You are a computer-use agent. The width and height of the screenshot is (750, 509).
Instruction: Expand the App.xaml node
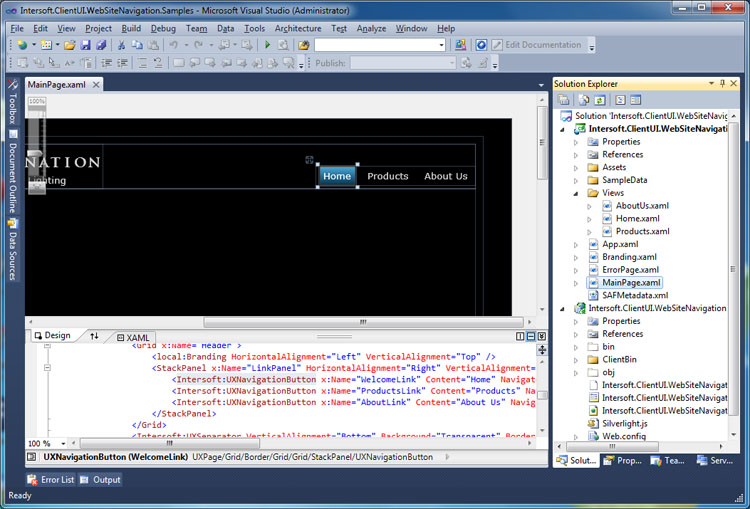pos(576,244)
